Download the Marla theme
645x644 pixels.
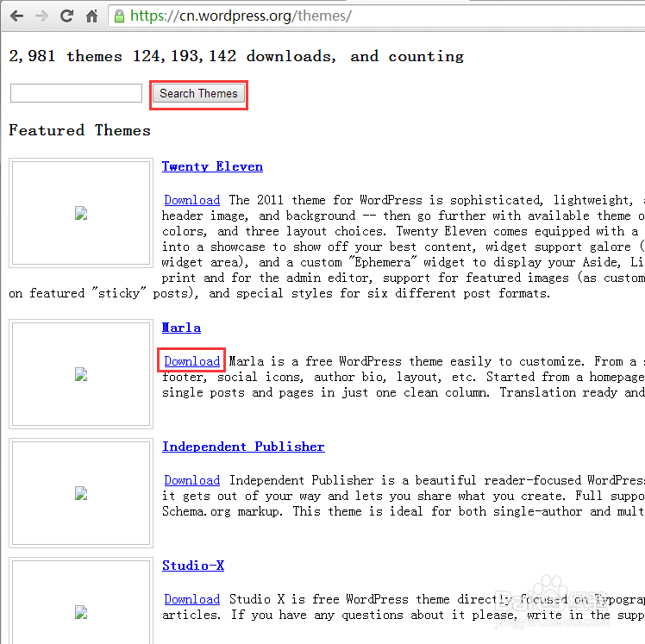pyautogui.click(x=191, y=361)
